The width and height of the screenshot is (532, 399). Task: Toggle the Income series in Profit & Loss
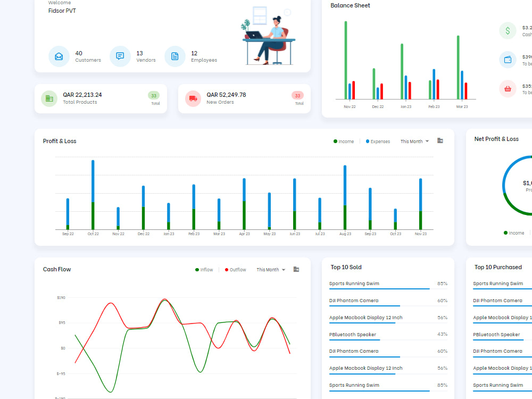tap(343, 142)
